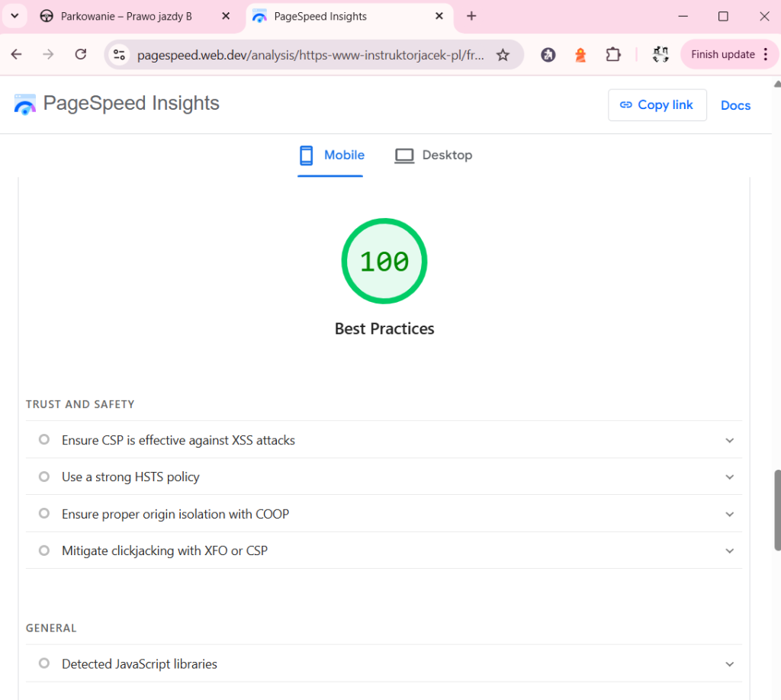Click the circle icon beside JavaScript libraries audit
Viewport: 781px width, 700px height.
coord(43,663)
